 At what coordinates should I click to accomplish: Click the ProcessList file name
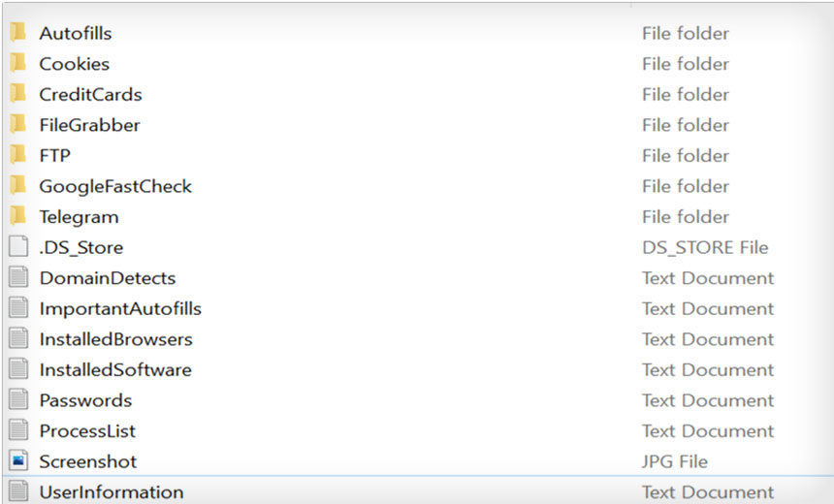point(87,431)
